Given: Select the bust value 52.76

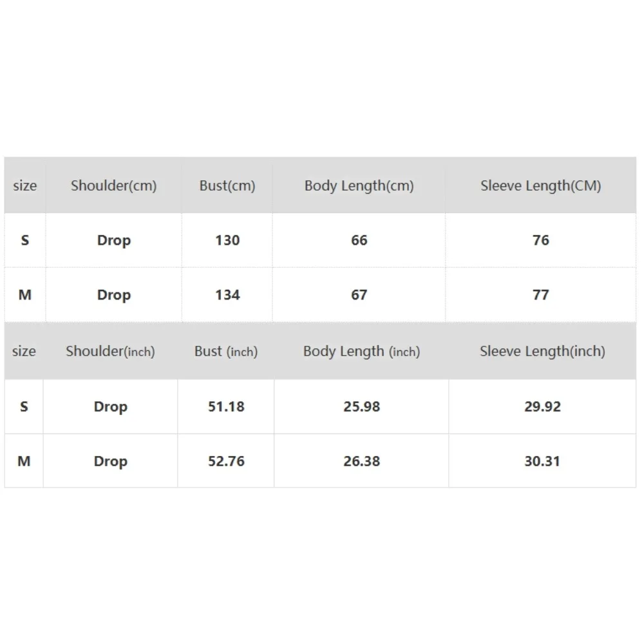Looking at the screenshot, I should tap(226, 461).
